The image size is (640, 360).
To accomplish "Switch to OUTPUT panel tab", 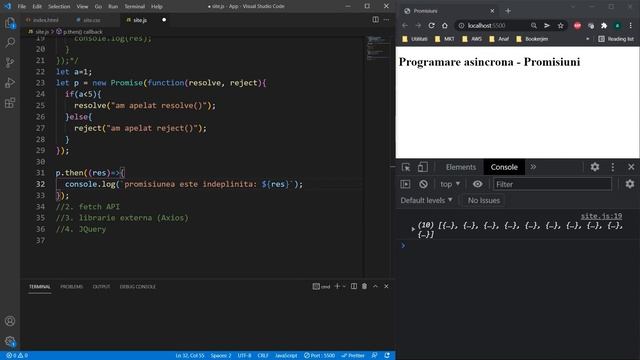I will pyautogui.click(x=101, y=287).
